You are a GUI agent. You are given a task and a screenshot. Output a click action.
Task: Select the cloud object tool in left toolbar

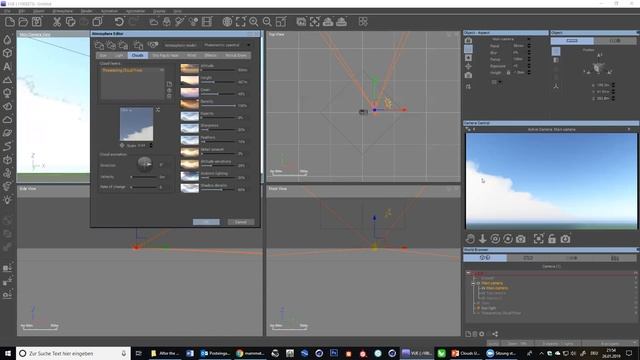click(7, 120)
